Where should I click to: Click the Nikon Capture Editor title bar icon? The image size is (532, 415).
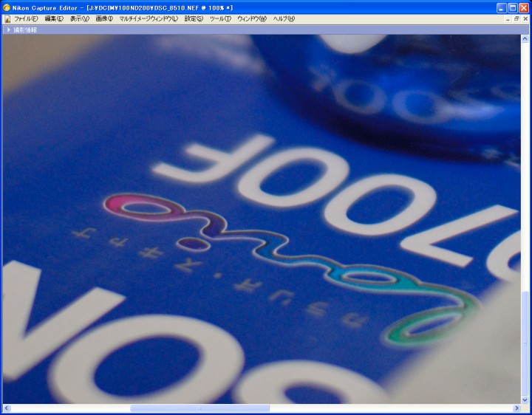pyautogui.click(x=7, y=7)
